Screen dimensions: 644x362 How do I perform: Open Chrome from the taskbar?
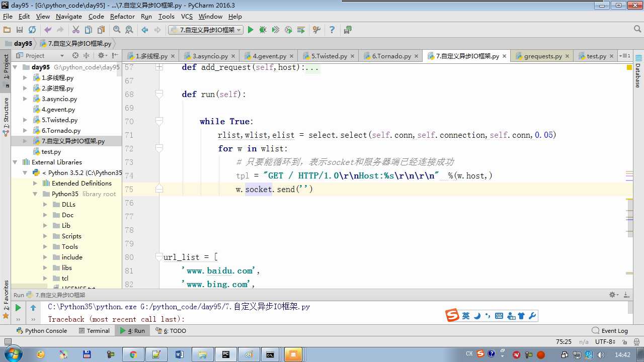tap(133, 354)
